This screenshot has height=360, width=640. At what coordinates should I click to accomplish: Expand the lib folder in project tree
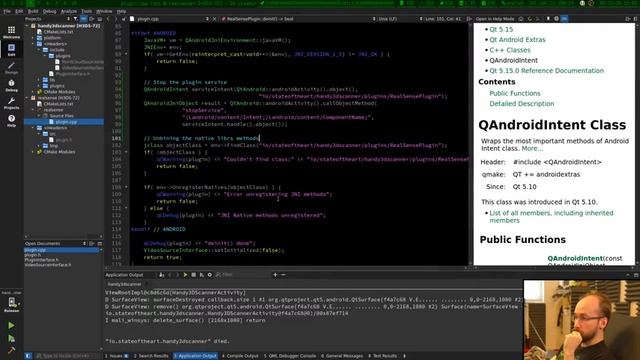[x=39, y=80]
